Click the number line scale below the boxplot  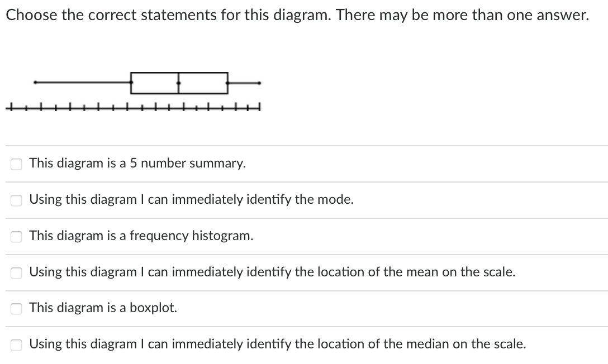[134, 107]
